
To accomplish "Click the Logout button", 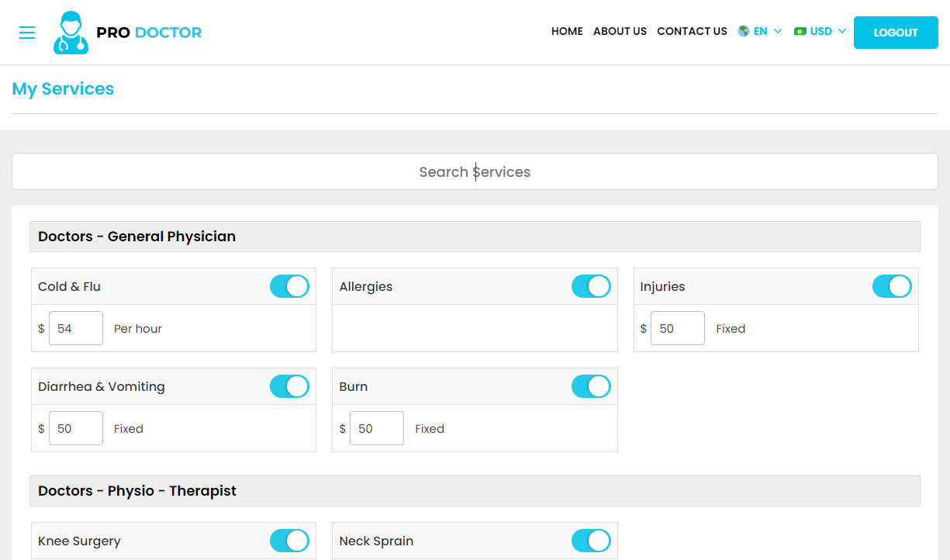I will click(896, 33).
